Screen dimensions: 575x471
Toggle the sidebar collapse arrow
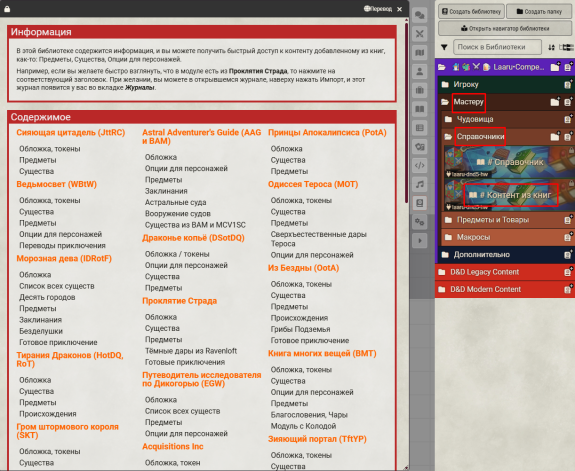pyautogui.click(x=420, y=241)
